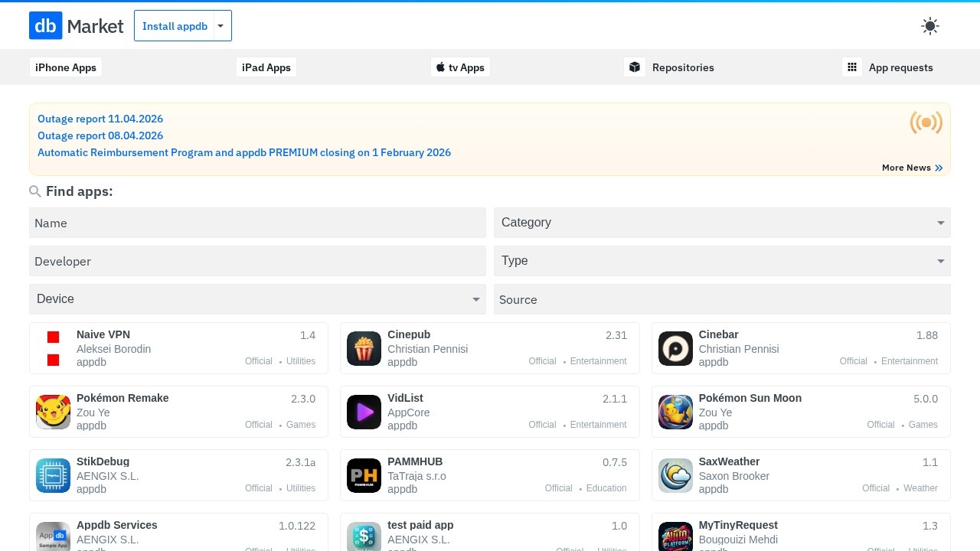Click the SaxWeather app title
980x551 pixels.
[x=729, y=461]
